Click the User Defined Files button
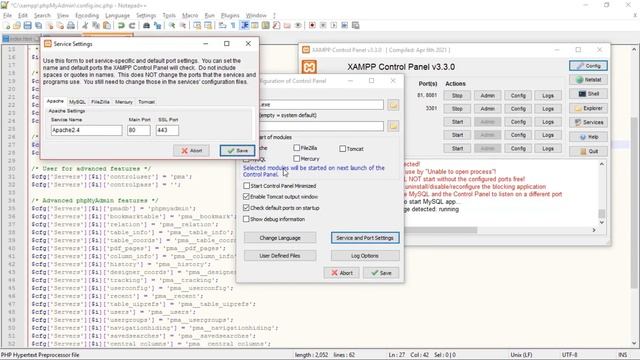Screen dimensions: 640x360 tap(280, 256)
